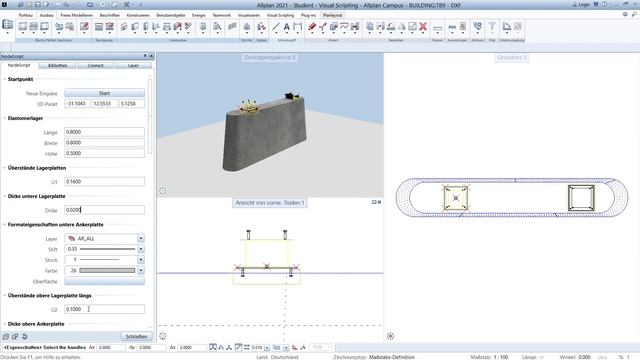Select the Text tool with letter A
The width and height of the screenshot is (640, 360).
[x=287, y=27]
